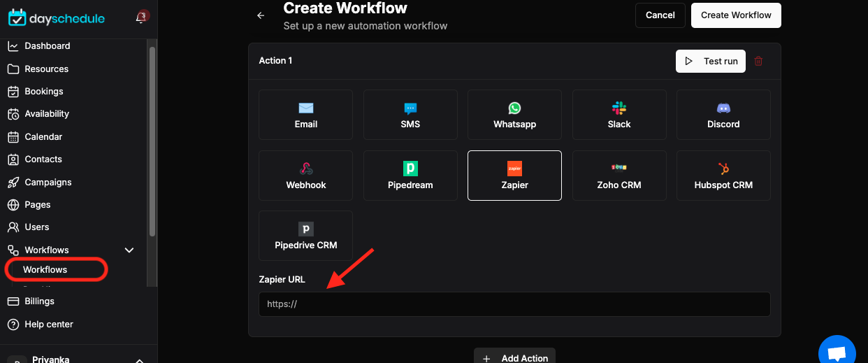The image size is (868, 363).
Task: Click the Dashboard chart icon
Action: pos(13,46)
